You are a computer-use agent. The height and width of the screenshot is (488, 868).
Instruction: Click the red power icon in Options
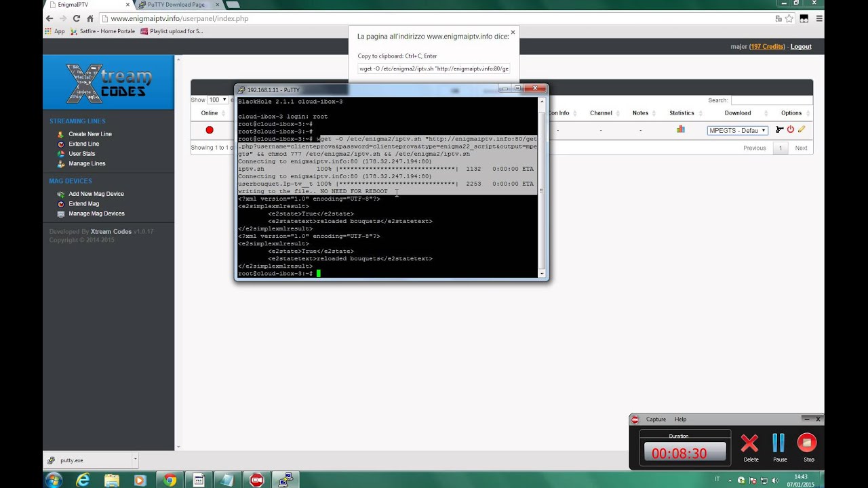791,129
